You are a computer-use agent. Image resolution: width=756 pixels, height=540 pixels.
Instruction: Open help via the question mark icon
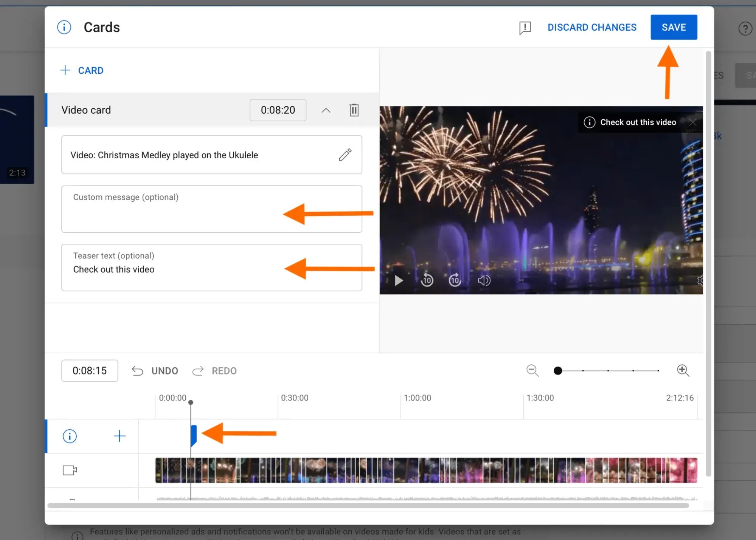pos(745,28)
